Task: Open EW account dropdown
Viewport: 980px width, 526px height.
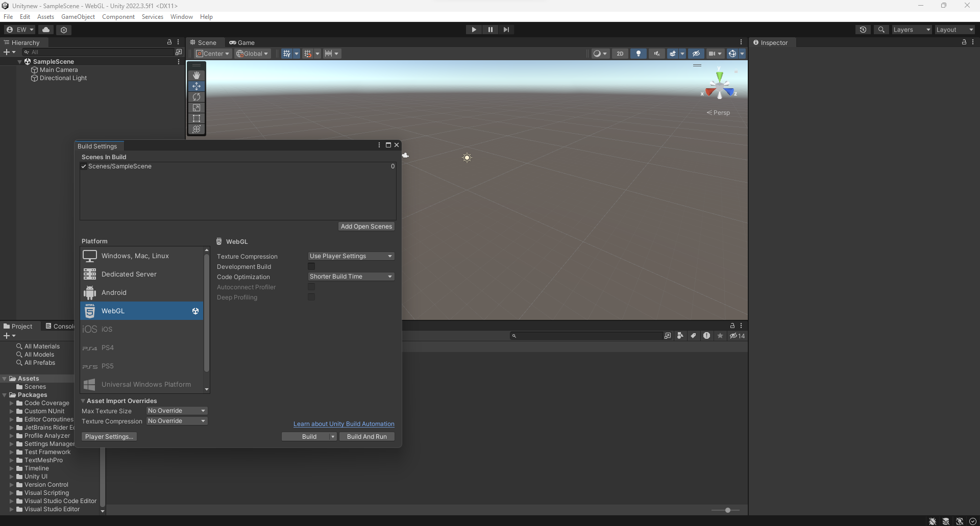Action: coord(20,30)
